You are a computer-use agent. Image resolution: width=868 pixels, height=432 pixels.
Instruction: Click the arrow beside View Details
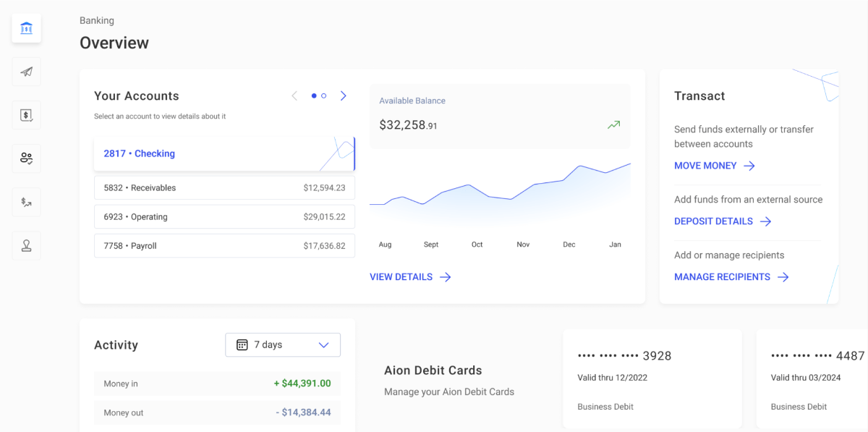click(445, 276)
